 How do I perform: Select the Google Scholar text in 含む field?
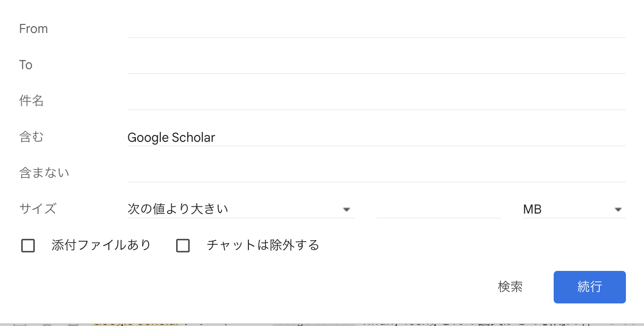click(171, 137)
